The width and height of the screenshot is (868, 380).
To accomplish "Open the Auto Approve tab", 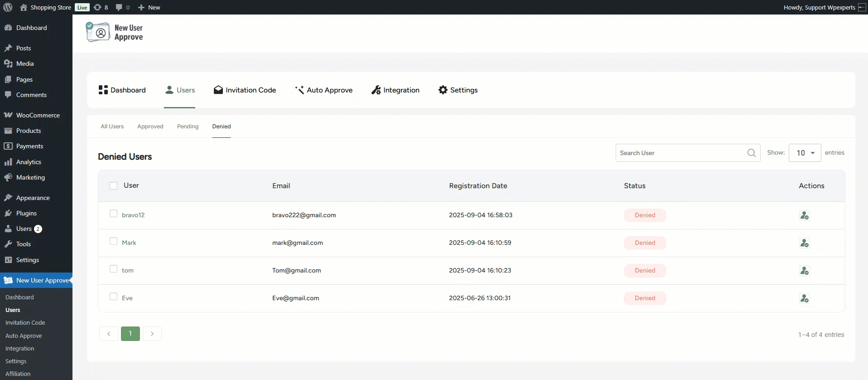I will pos(323,90).
